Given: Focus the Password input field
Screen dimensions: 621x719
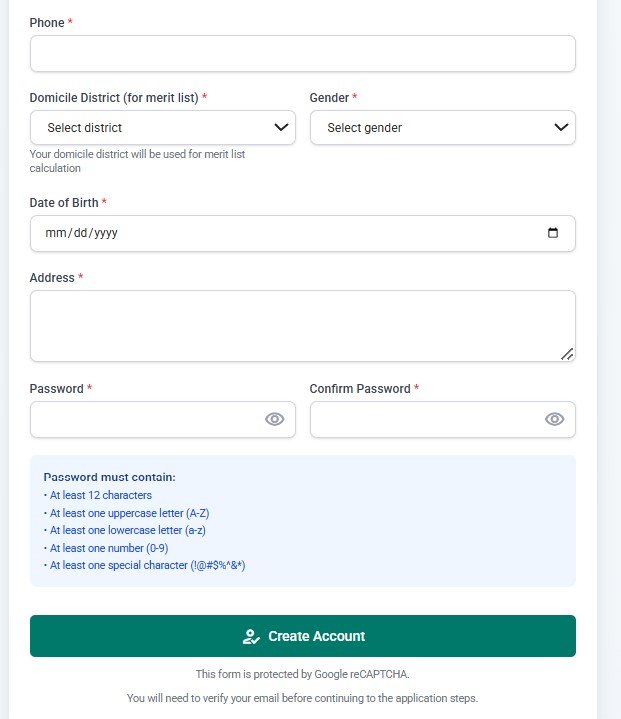Looking at the screenshot, I should point(145,419).
